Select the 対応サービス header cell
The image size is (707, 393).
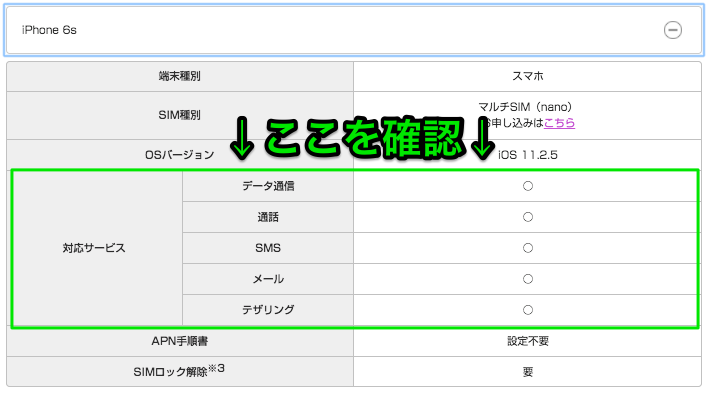(x=94, y=248)
